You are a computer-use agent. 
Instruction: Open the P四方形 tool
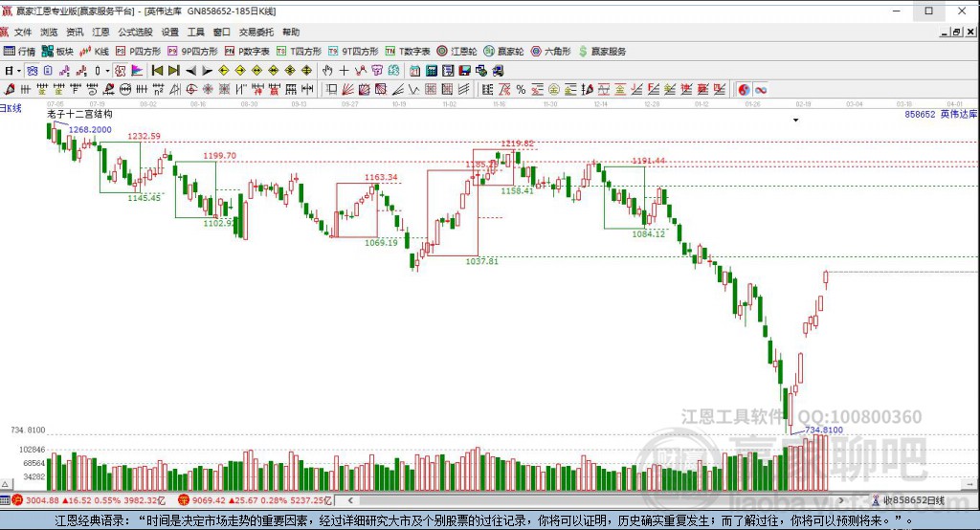click(x=138, y=52)
